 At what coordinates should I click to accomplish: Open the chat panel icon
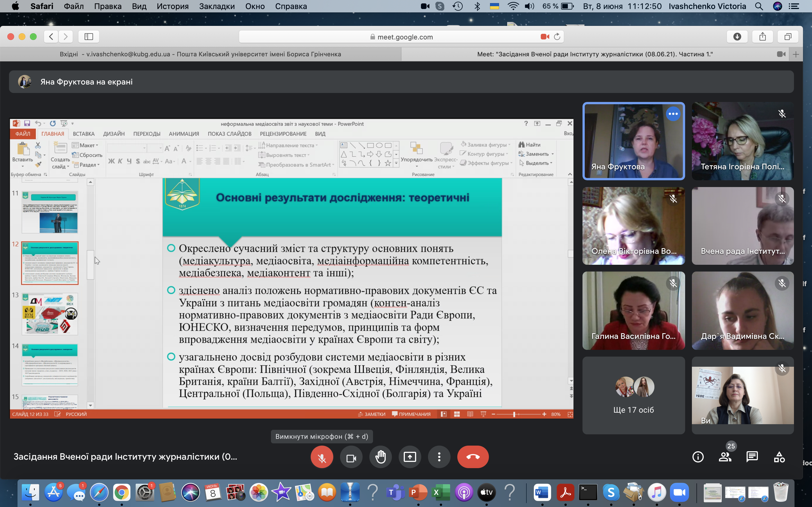click(752, 457)
